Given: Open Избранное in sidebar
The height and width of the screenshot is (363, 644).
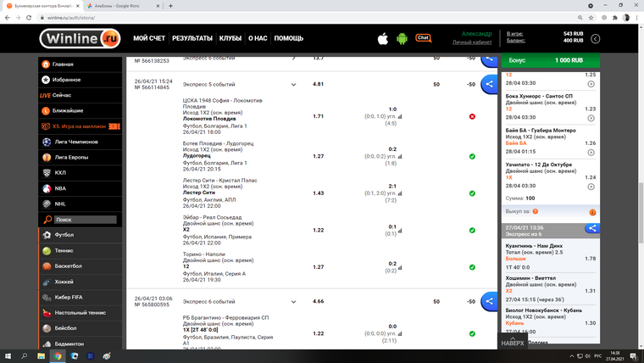Looking at the screenshot, I should (80, 80).
